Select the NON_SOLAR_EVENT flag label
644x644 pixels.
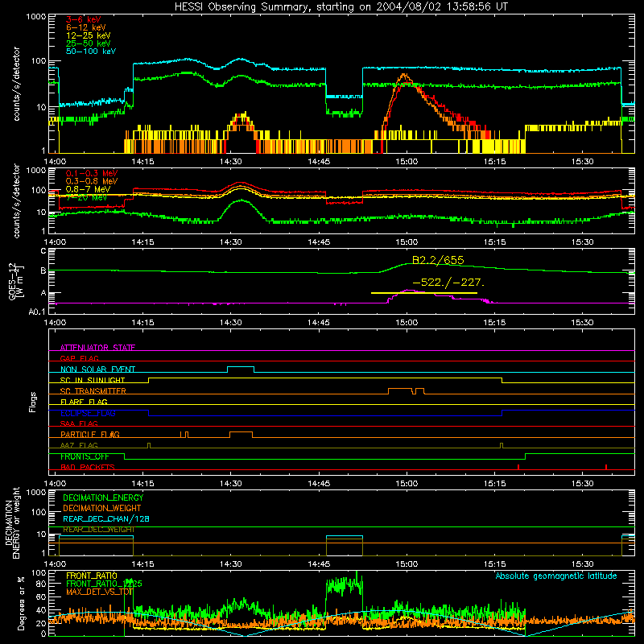tap(97, 369)
